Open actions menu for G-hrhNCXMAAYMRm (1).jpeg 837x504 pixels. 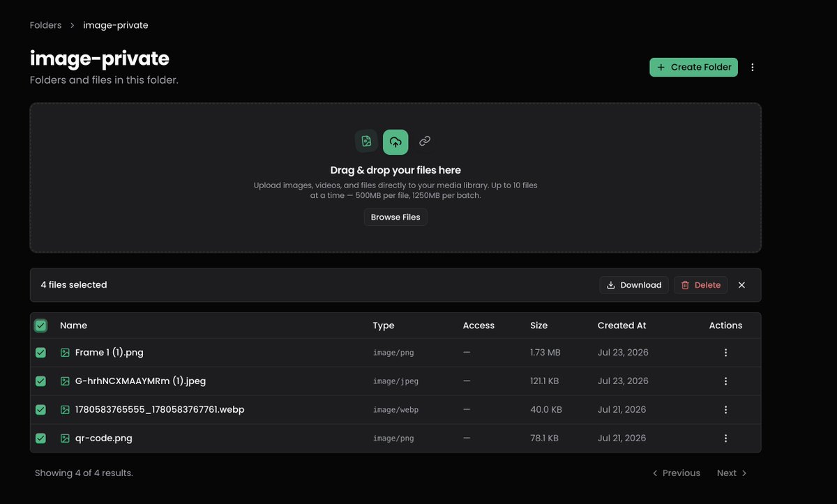click(725, 381)
